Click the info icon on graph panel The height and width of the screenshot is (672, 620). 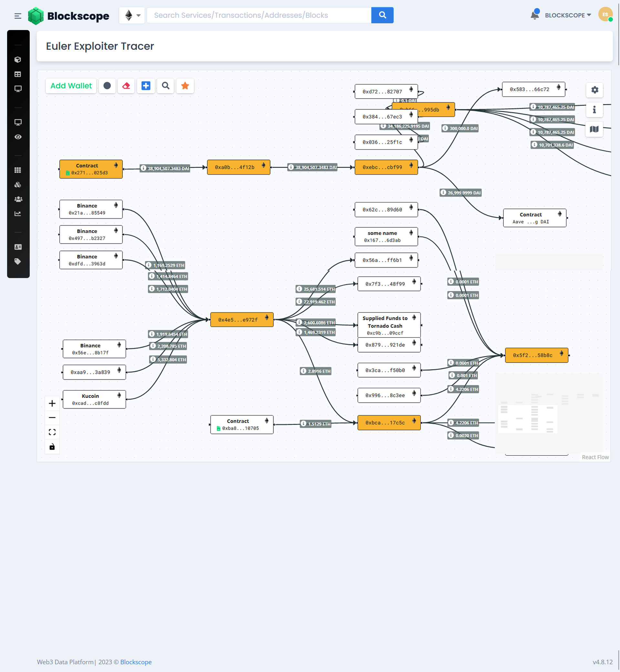coord(594,110)
